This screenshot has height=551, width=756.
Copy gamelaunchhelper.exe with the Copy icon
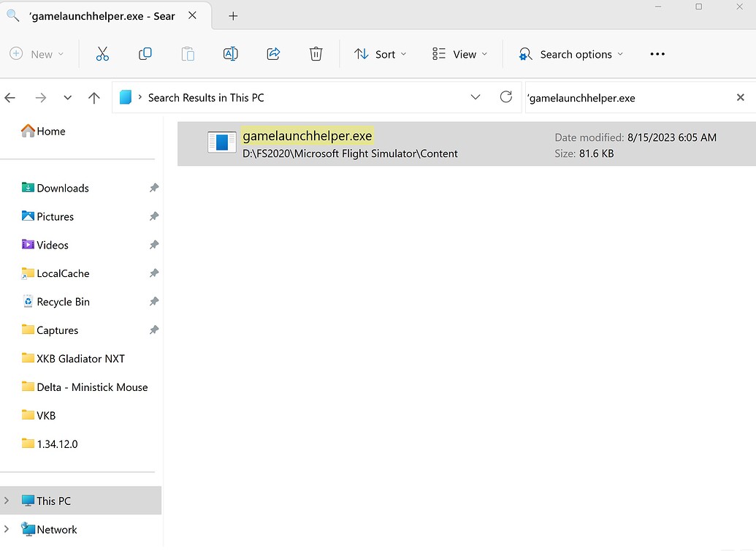tap(145, 53)
